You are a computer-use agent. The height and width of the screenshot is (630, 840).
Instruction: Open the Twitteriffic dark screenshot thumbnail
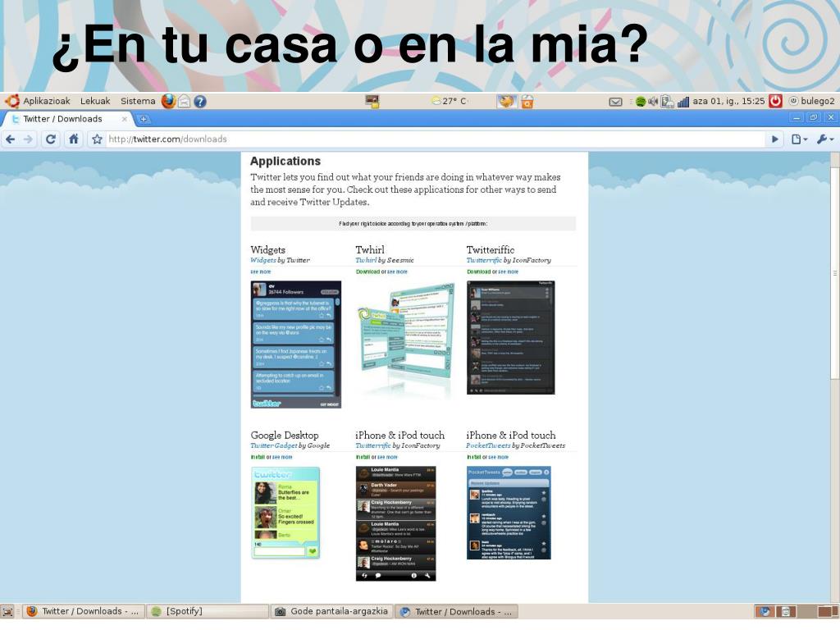pos(510,337)
